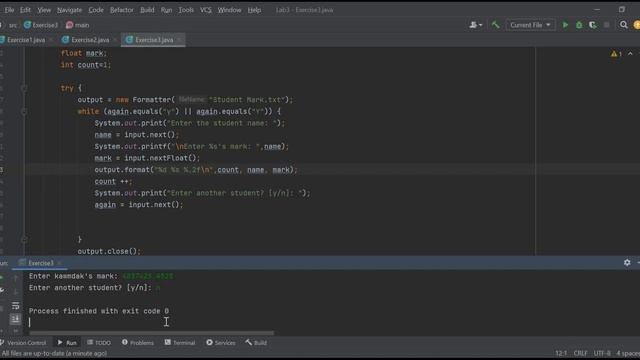
Task: Open the Code menu
Action: point(96,10)
